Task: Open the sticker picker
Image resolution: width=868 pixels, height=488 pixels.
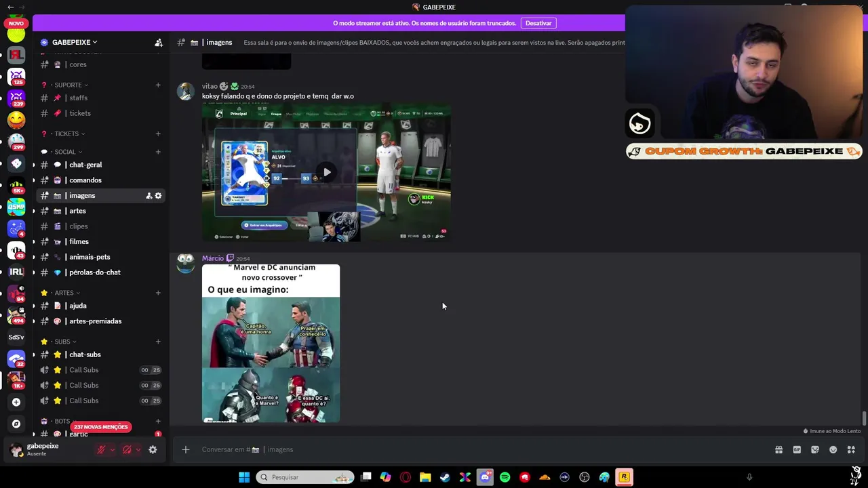Action: (815, 449)
